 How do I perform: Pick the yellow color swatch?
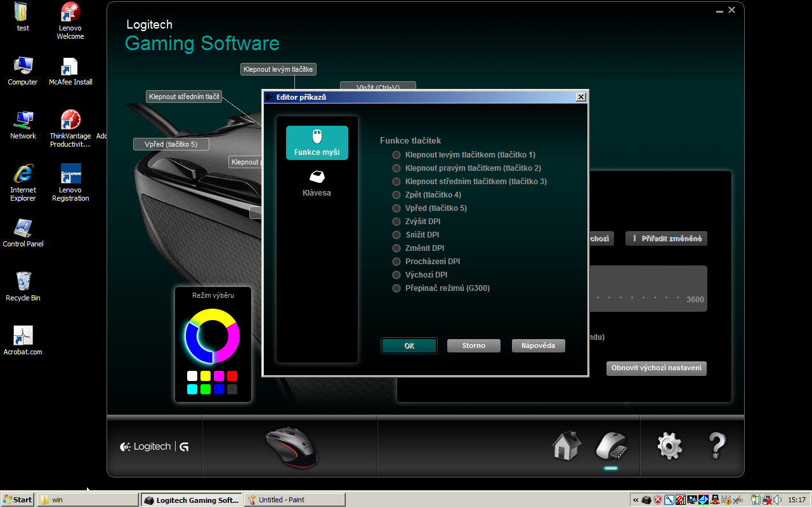point(206,376)
